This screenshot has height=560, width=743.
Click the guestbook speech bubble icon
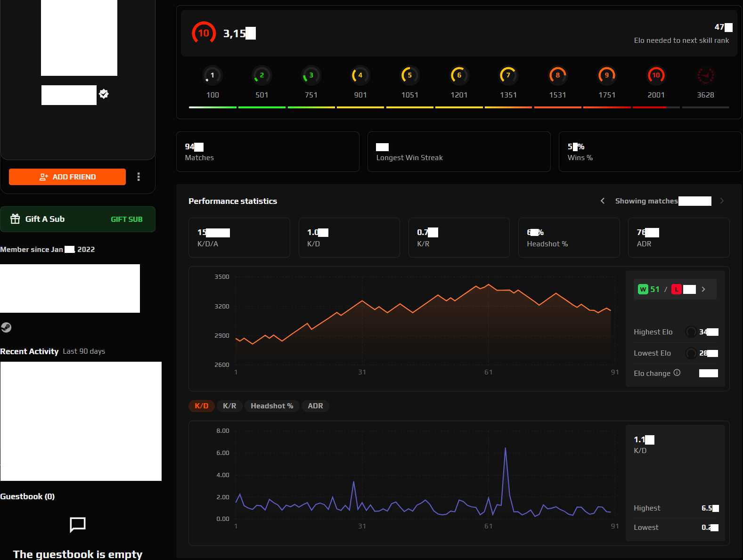pyautogui.click(x=78, y=524)
